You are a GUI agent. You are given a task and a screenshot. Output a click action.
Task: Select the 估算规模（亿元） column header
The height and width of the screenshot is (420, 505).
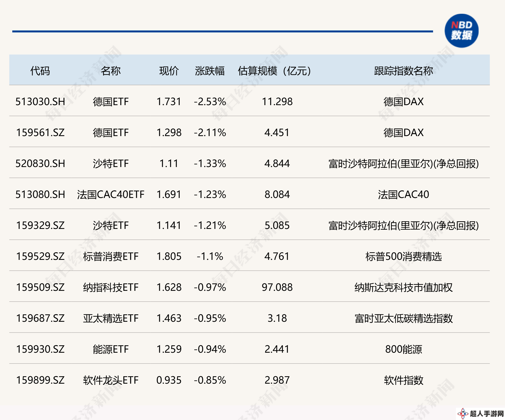click(274, 71)
